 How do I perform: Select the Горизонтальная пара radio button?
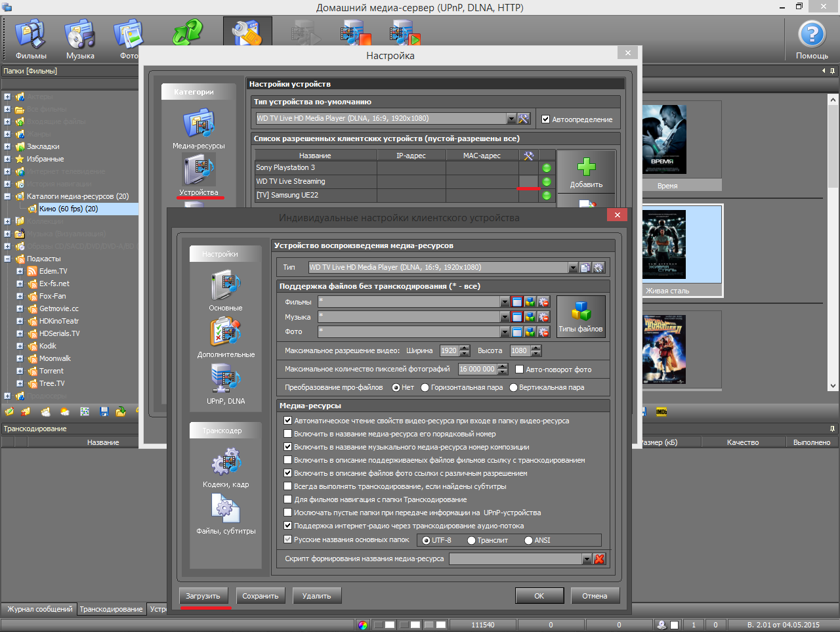425,388
